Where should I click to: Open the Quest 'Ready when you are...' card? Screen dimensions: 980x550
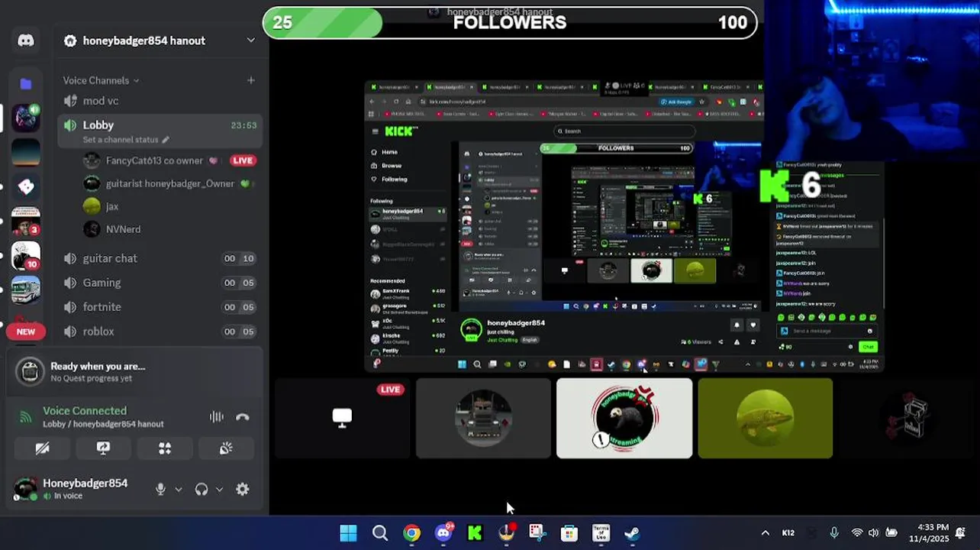[x=134, y=372]
